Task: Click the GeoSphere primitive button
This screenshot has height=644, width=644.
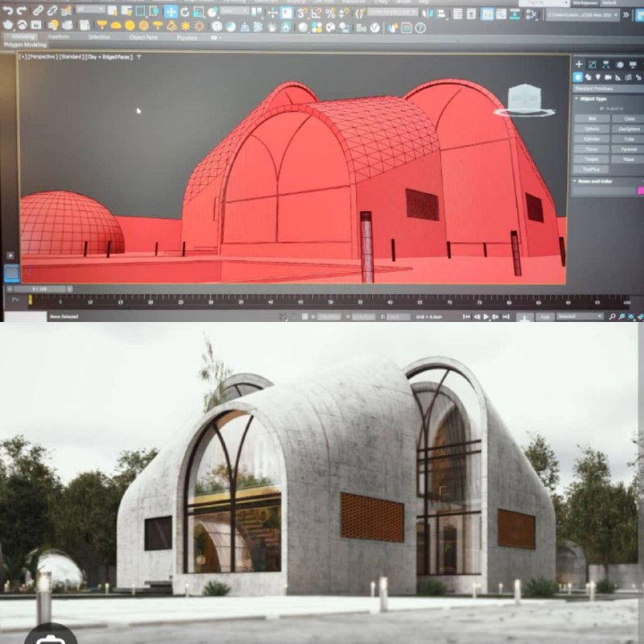Action: (x=629, y=129)
